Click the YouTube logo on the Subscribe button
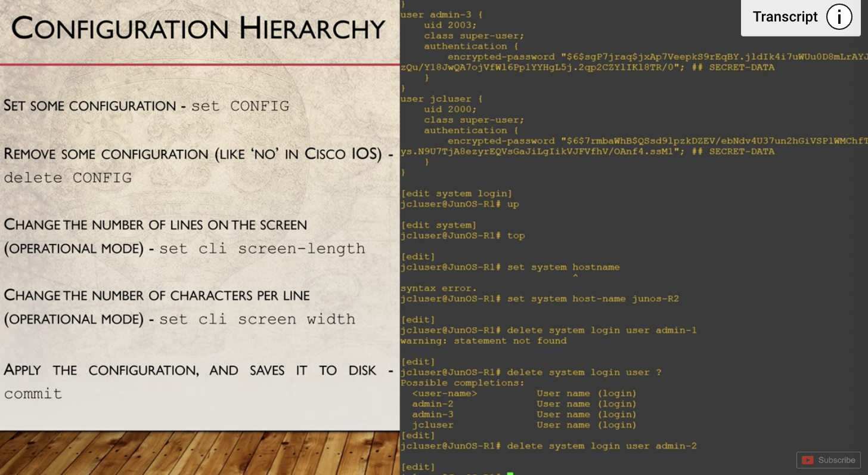The width and height of the screenshot is (868, 475). click(x=808, y=460)
